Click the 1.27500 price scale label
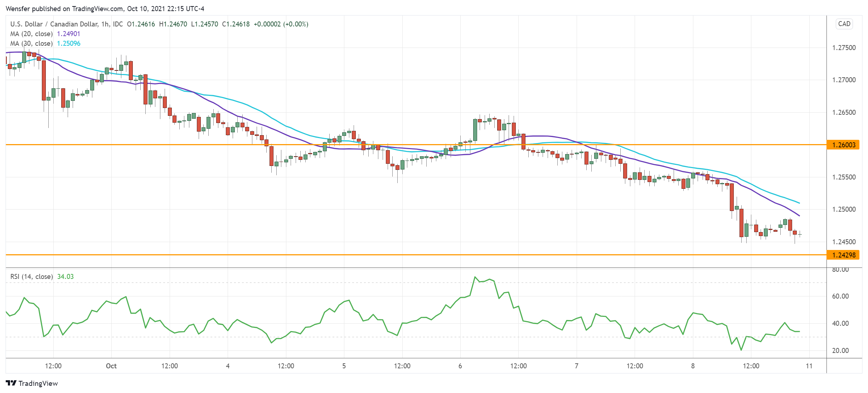This screenshot has height=393, width=868. click(844, 48)
